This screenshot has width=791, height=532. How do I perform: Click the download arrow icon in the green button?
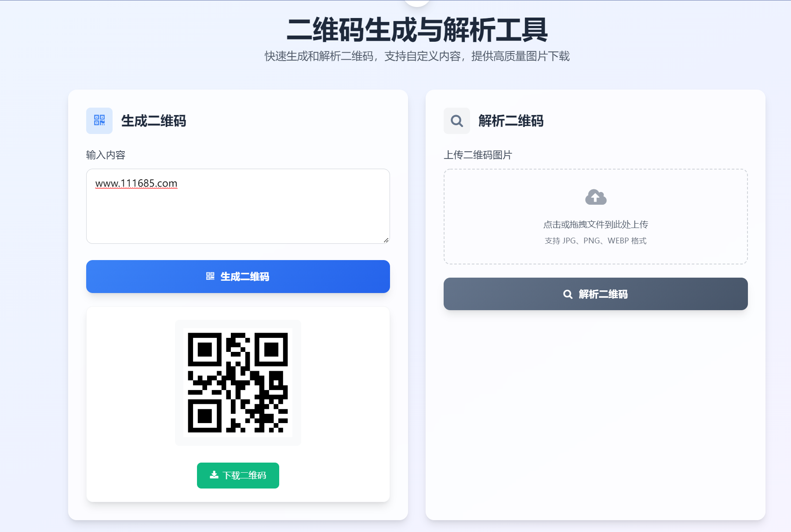click(x=214, y=475)
